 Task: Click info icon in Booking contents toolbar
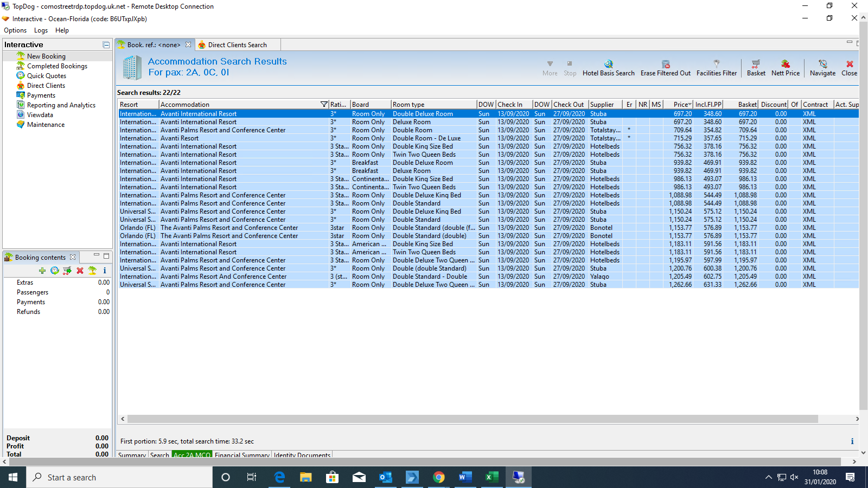105,271
